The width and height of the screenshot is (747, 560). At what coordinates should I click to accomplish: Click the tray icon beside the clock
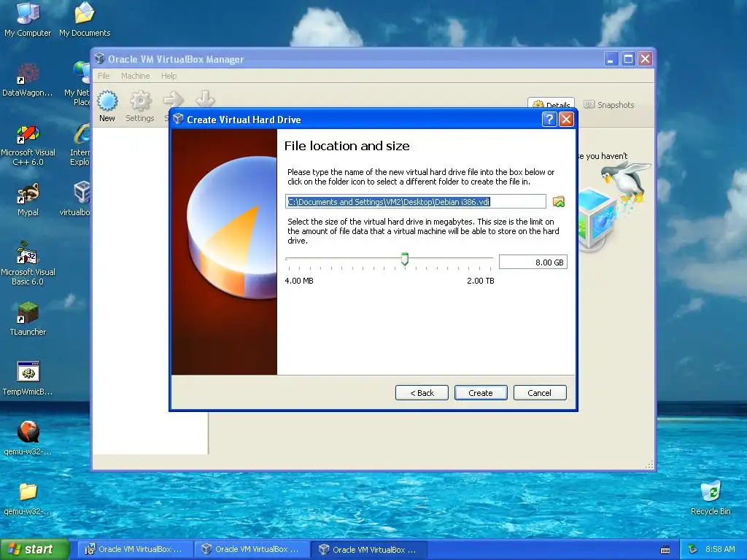pyautogui.click(x=693, y=549)
